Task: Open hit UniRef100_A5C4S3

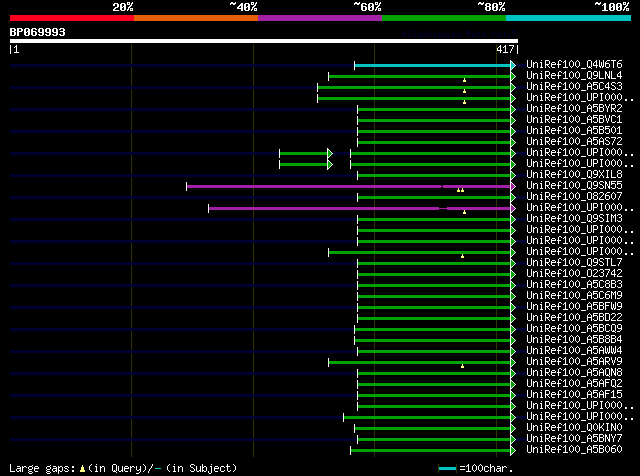Action: click(574, 86)
